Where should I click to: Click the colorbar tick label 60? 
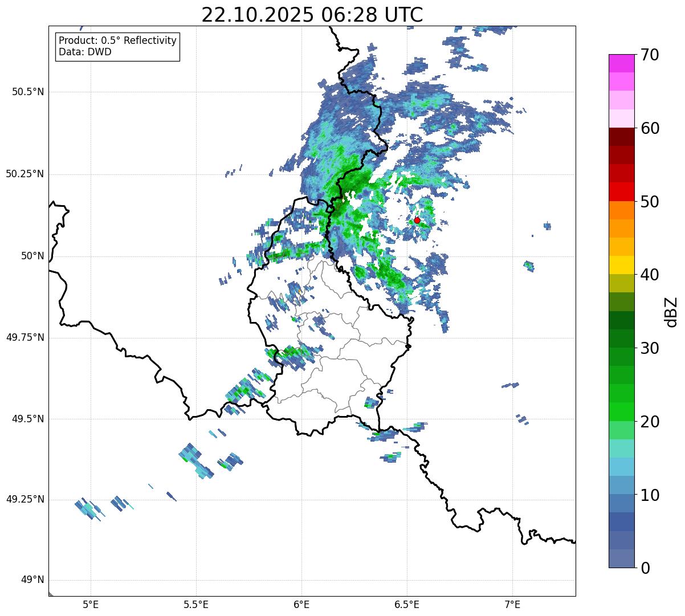tap(650, 128)
